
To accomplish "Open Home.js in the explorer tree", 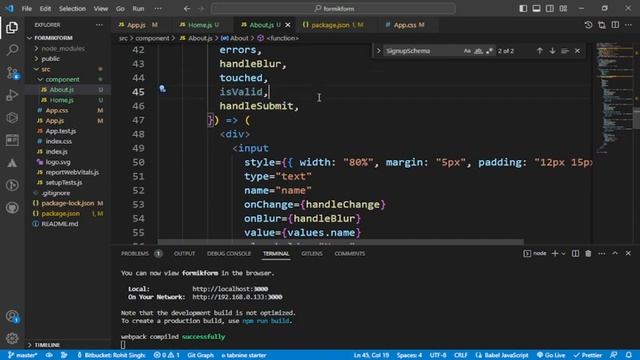I will click(x=62, y=100).
